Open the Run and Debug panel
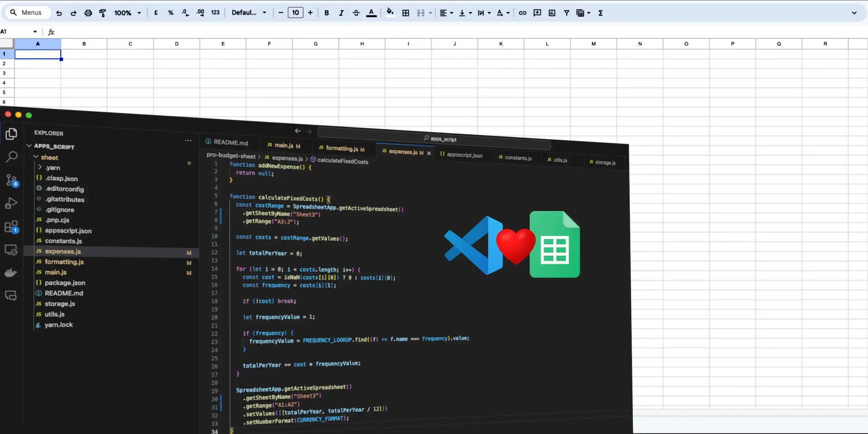Screen dimensions: 868x434 11,203
